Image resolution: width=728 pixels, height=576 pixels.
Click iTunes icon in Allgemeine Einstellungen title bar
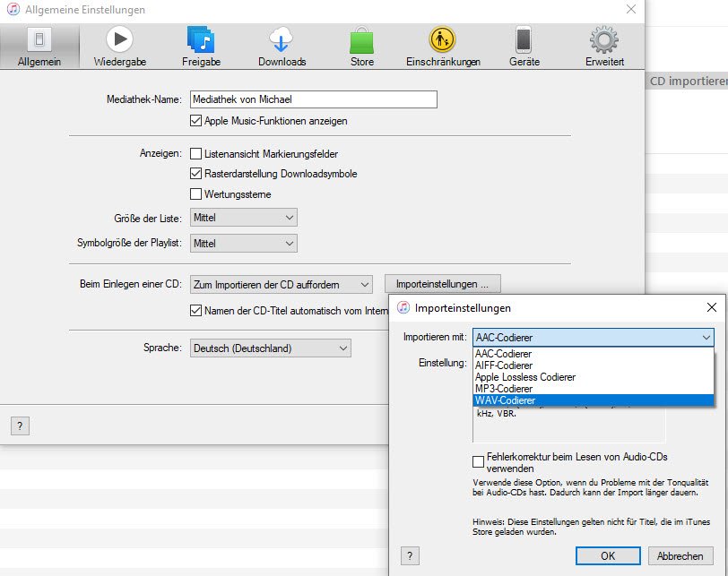[x=13, y=9]
